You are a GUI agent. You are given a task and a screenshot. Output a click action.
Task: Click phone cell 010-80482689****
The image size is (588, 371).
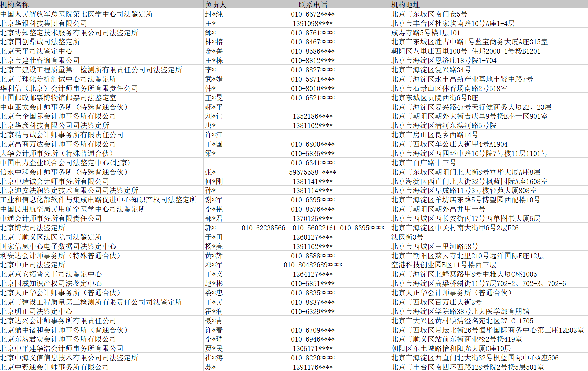pyautogui.click(x=313, y=265)
